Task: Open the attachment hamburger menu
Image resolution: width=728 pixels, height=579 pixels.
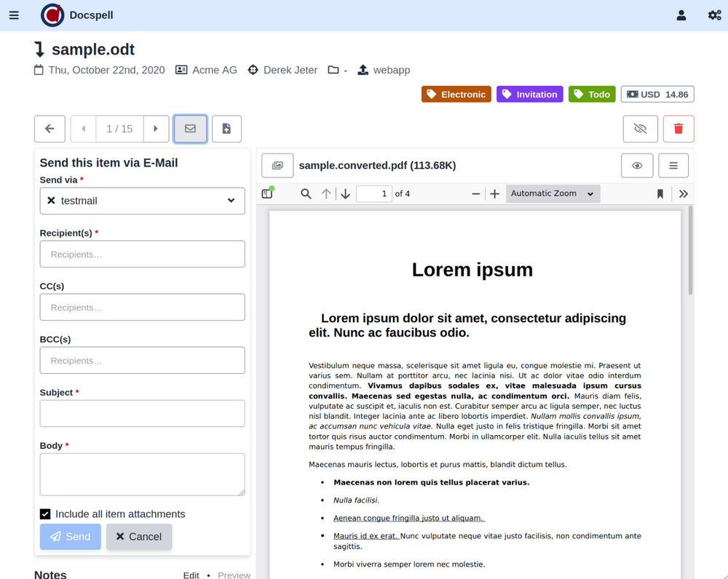Action: [673, 166]
